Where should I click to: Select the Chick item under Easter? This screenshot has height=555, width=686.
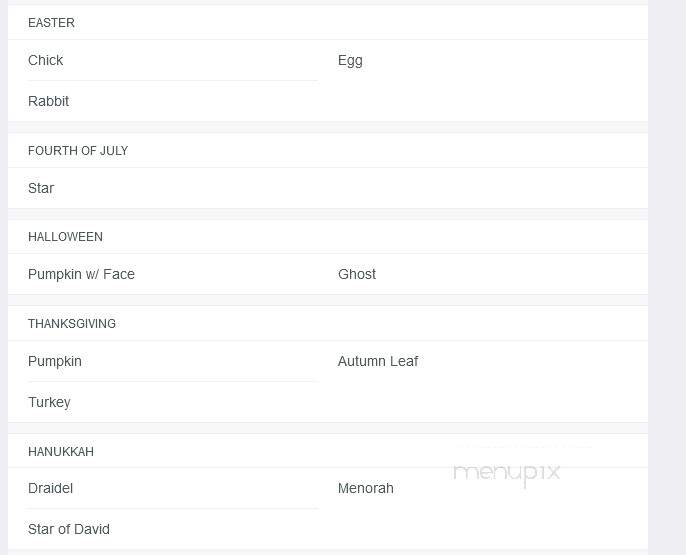coord(46,60)
